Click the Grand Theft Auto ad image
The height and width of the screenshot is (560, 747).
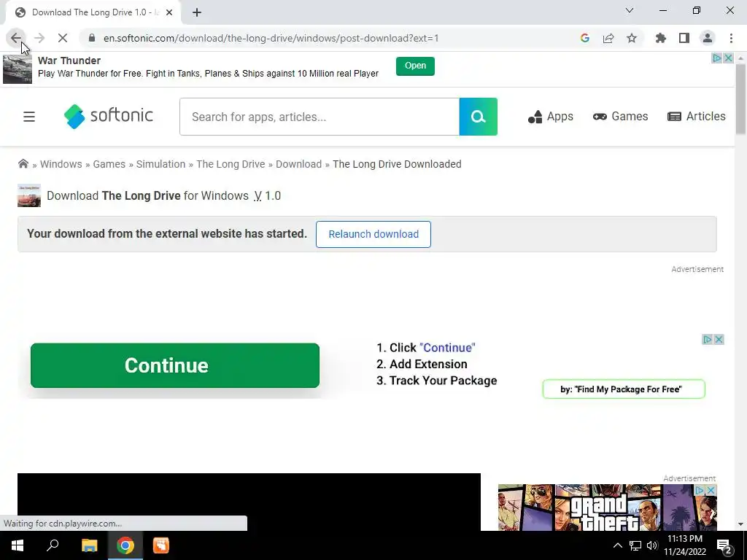point(608,507)
